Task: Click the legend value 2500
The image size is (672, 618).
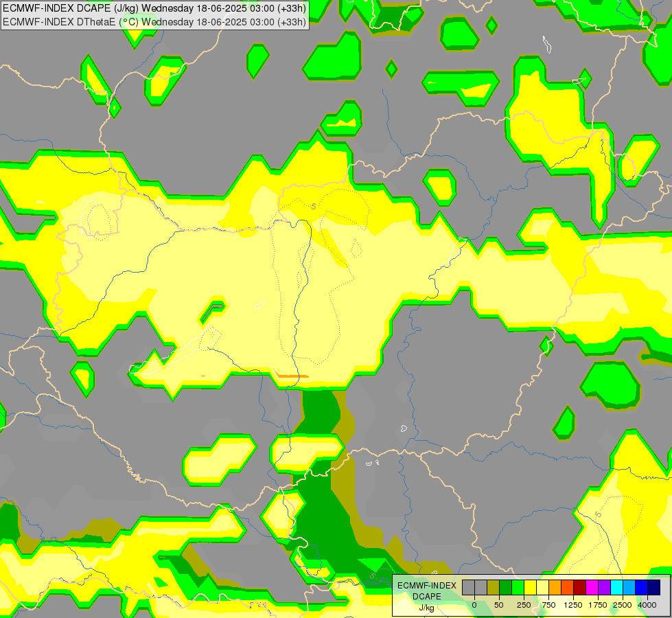Action: pos(623,605)
